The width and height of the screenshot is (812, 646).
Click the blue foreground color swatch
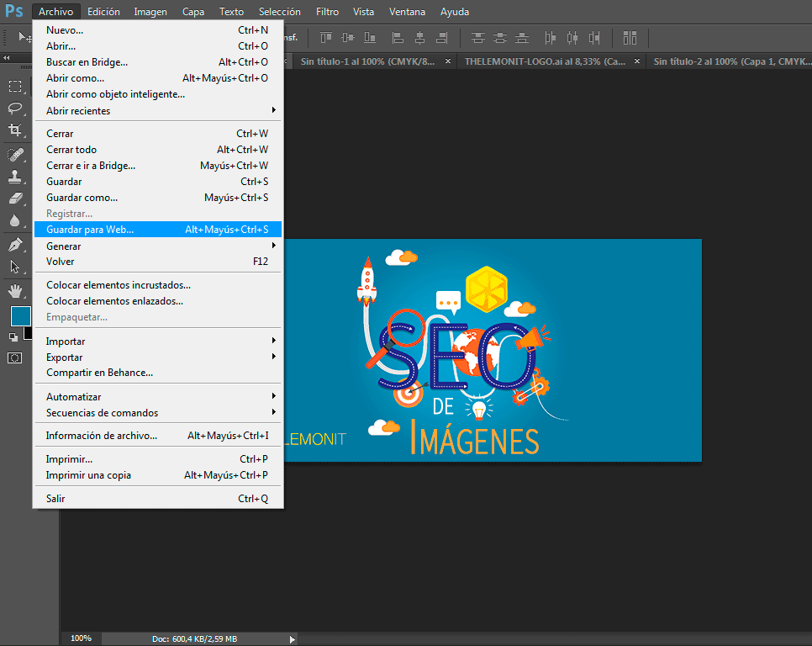click(20, 316)
